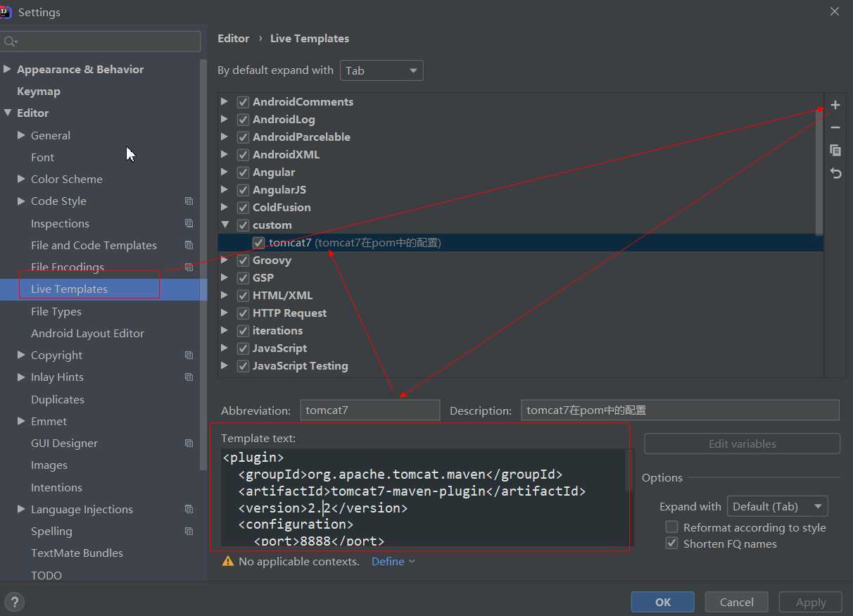Uncheck the AndroidComments template group
Viewport: 853px width, 616px height.
pyautogui.click(x=243, y=102)
